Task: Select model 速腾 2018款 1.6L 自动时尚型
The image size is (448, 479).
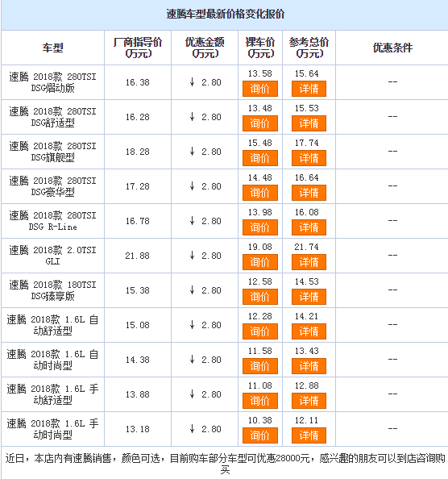Action: coord(53,360)
